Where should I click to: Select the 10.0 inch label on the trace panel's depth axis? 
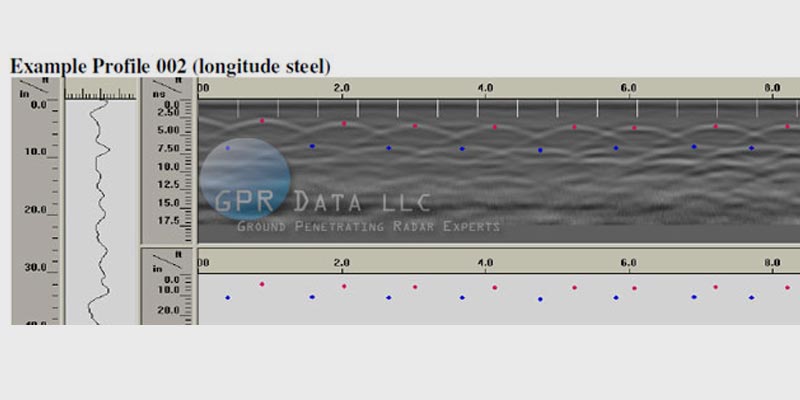[36, 152]
